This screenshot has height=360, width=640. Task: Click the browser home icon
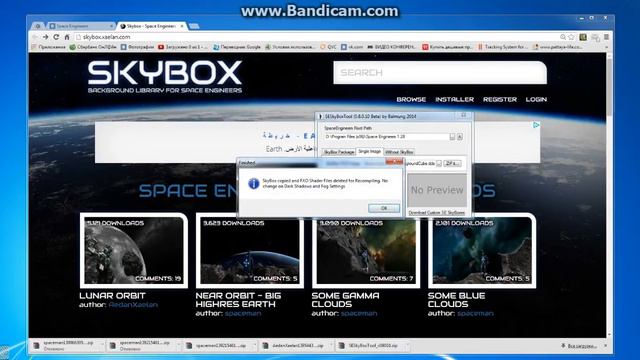pyautogui.click(x=67, y=37)
